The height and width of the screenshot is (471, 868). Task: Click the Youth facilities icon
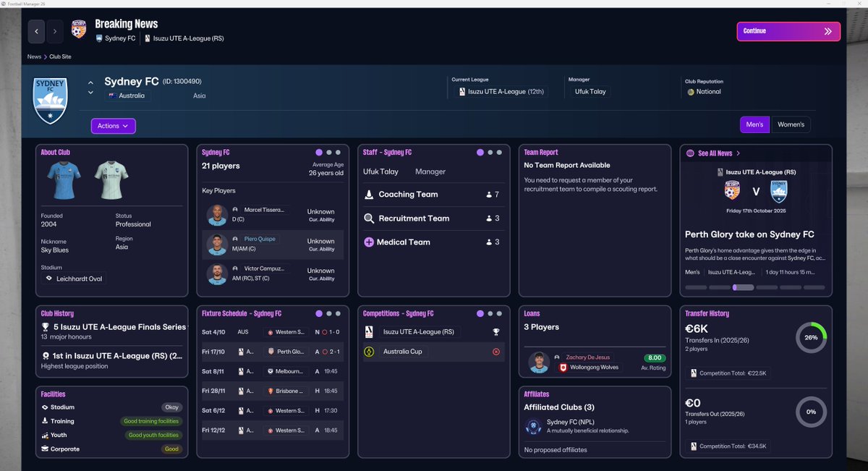(x=46, y=435)
